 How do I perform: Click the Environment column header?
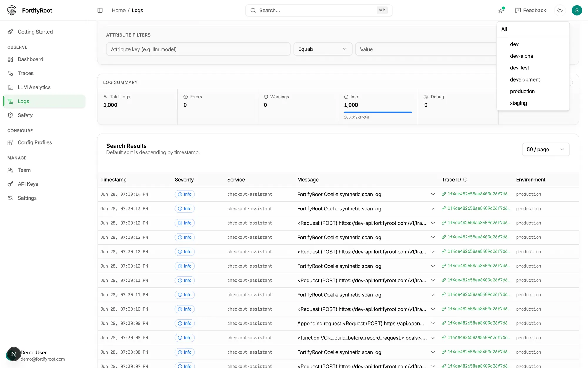530,180
